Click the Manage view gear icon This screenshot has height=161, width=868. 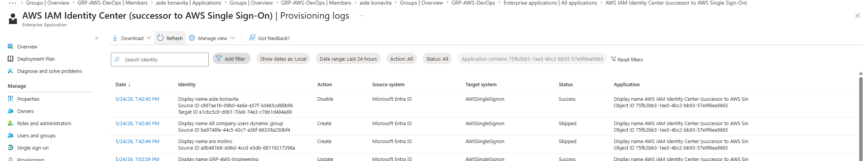[192, 38]
